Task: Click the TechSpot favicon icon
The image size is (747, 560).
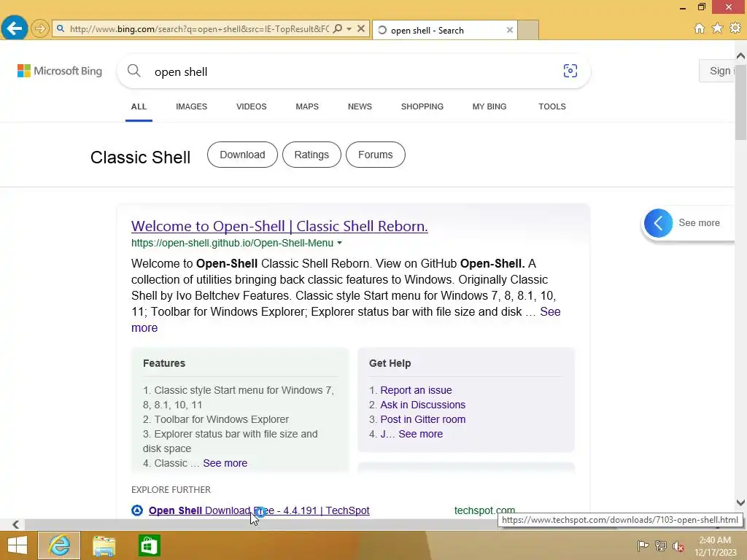Action: (137, 510)
